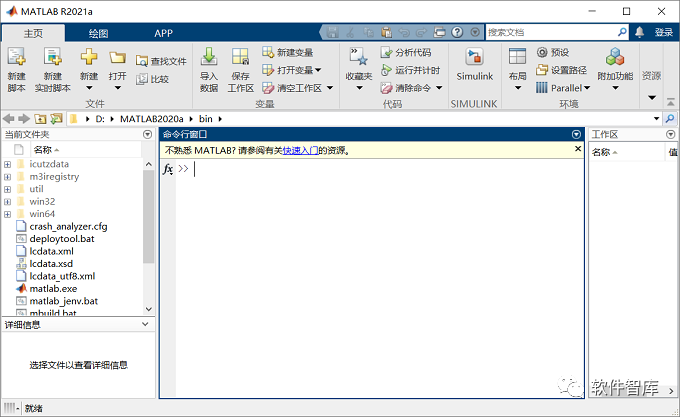680x417 pixels.
Task: Click the 收藏夹 favorites icon
Action: (x=358, y=57)
